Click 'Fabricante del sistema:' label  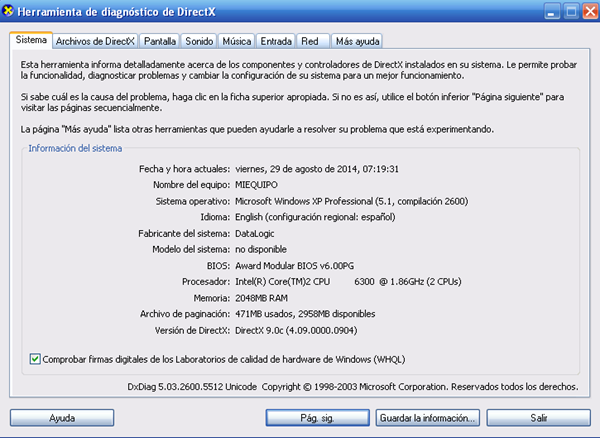(184, 233)
